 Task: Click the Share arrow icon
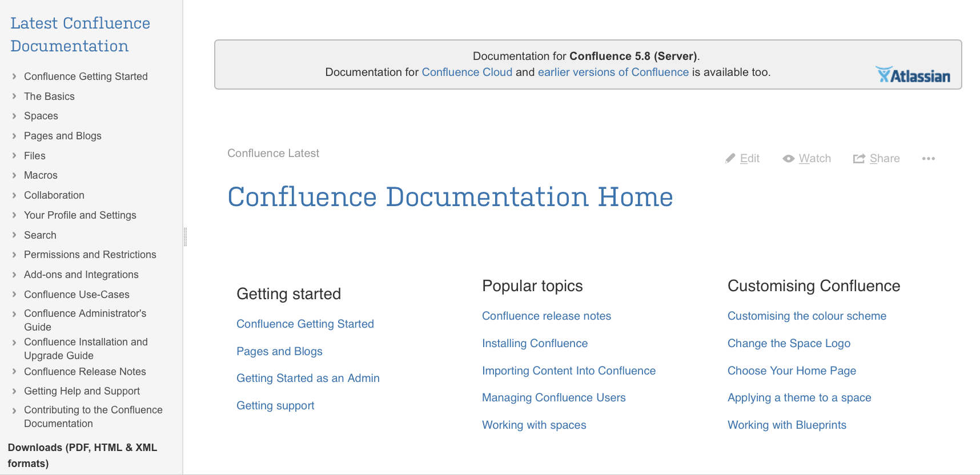(859, 159)
